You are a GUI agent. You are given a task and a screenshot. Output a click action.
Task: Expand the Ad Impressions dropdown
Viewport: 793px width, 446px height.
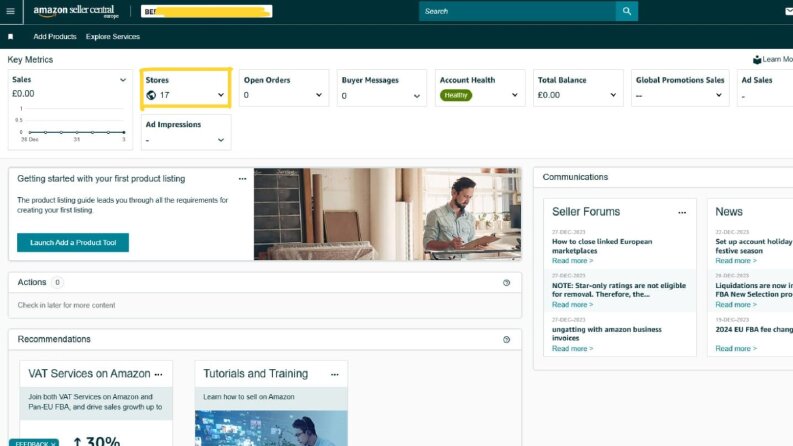[x=221, y=140]
